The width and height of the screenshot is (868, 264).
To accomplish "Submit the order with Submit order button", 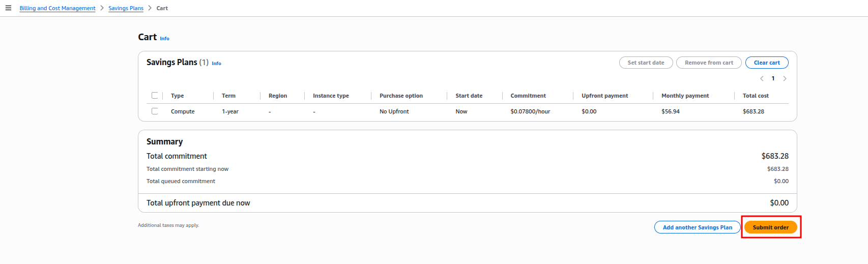I will coord(770,227).
